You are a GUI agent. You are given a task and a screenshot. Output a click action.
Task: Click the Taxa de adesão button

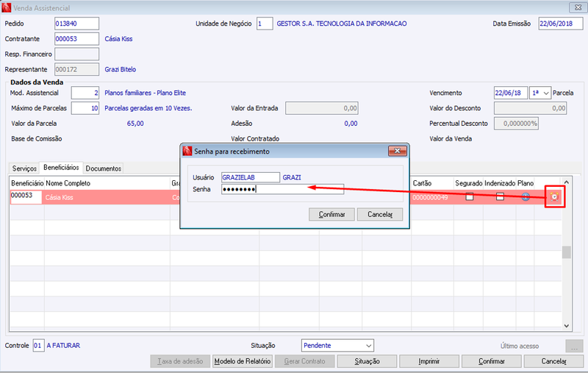180,361
